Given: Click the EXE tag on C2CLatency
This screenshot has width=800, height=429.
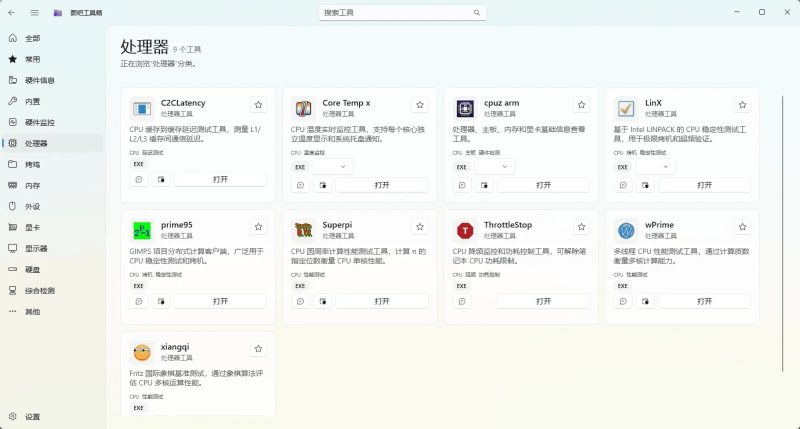Looking at the screenshot, I should (138, 164).
